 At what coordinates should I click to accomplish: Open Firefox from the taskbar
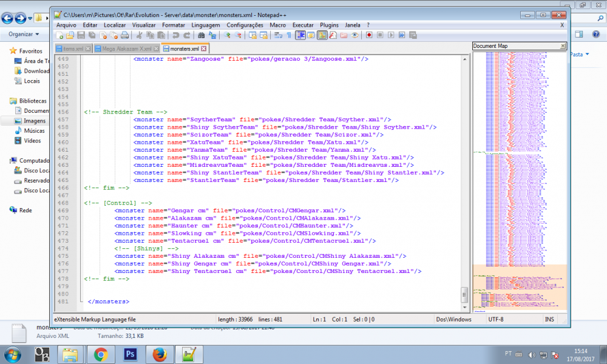(x=160, y=354)
